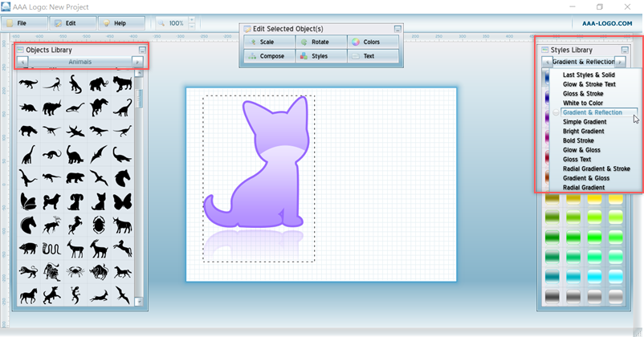Choose the wild boar silhouette
Viewport: 644px width, 337px height.
28,249
